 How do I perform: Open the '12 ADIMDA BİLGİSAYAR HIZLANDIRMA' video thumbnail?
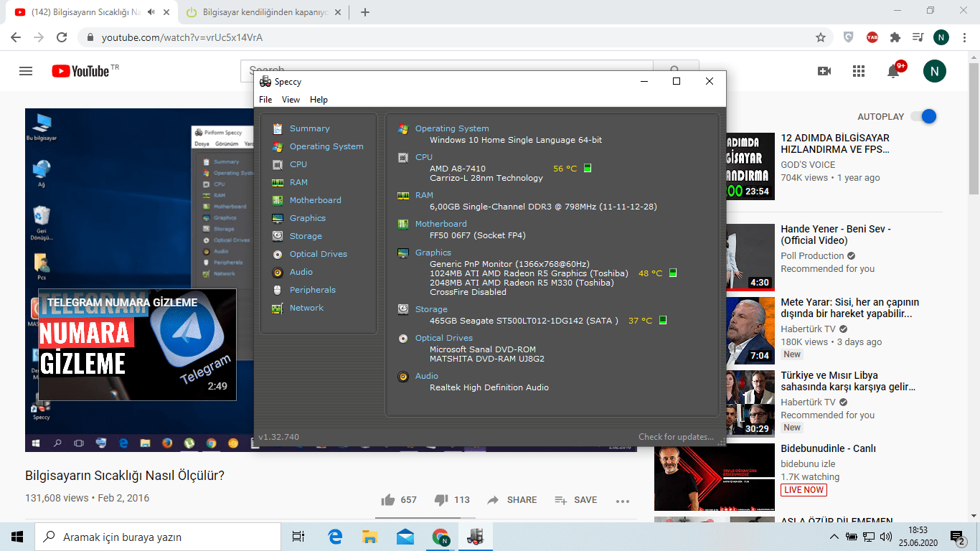tap(750, 166)
